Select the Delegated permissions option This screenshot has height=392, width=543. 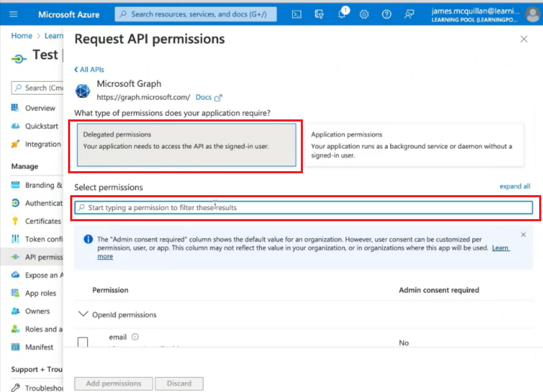[x=186, y=145]
